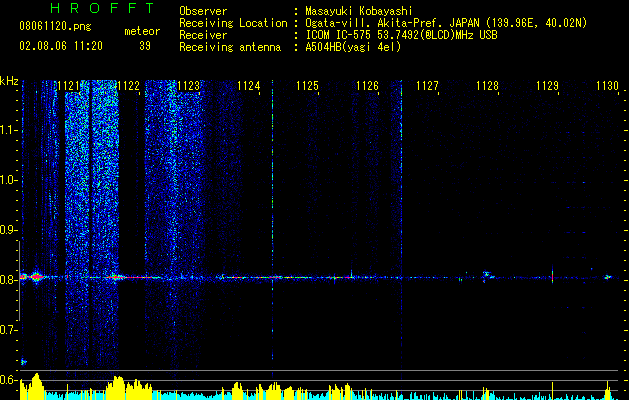The image size is (629, 400).
Task: Click the 1121 time marker
Action: coord(69,86)
